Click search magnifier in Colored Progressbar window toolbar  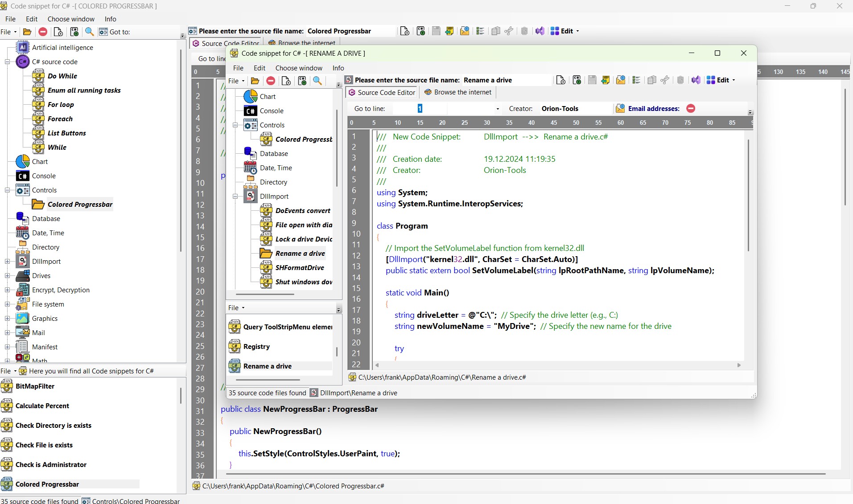point(90,32)
